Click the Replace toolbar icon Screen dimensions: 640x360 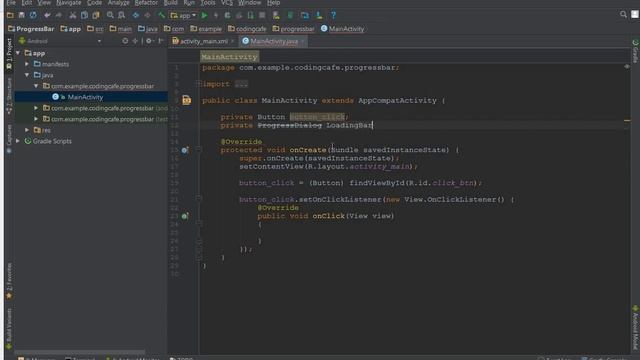(121, 16)
